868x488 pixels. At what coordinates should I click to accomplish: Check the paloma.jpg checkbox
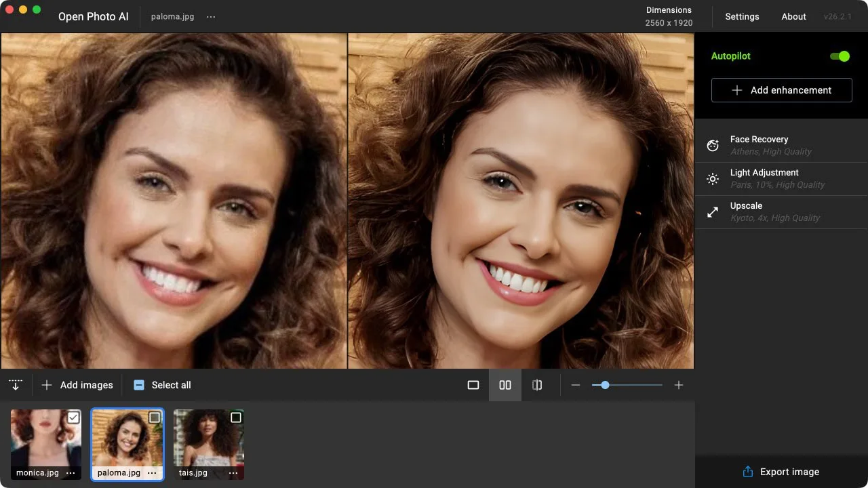tap(155, 418)
